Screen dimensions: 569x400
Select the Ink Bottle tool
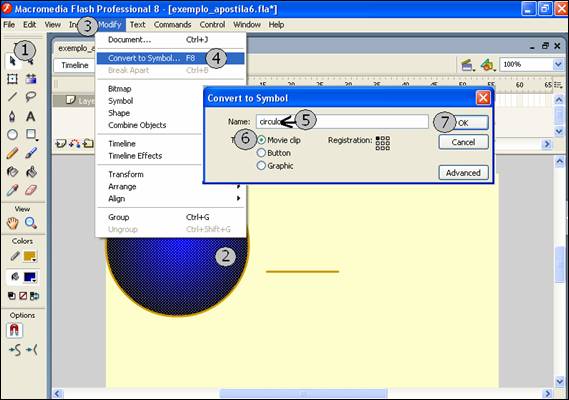(12, 171)
